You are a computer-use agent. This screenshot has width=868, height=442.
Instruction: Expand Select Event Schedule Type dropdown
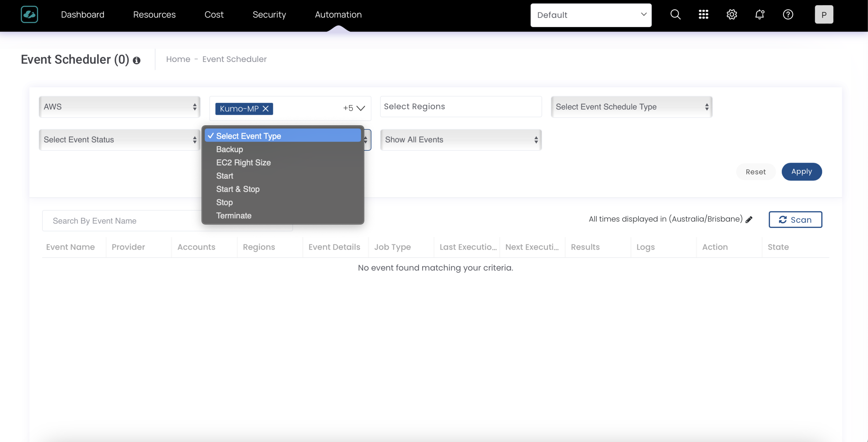point(631,107)
